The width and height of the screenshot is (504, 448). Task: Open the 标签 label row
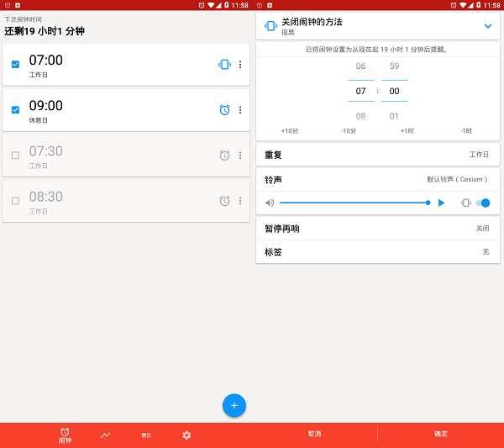pyautogui.click(x=377, y=251)
